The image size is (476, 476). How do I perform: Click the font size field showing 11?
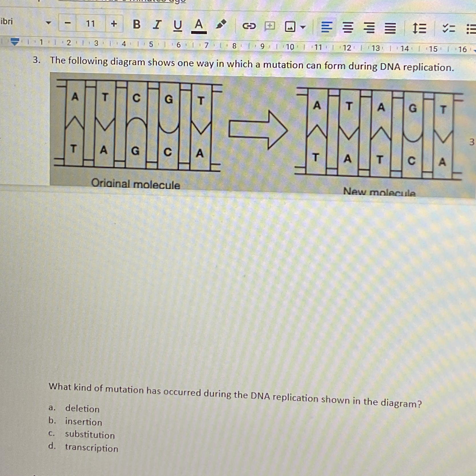91,23
